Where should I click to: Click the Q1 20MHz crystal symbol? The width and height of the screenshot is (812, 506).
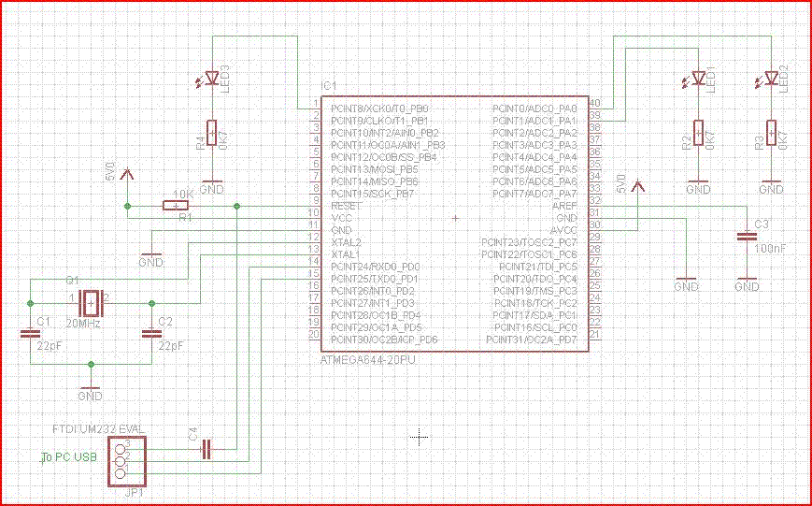click(x=91, y=303)
